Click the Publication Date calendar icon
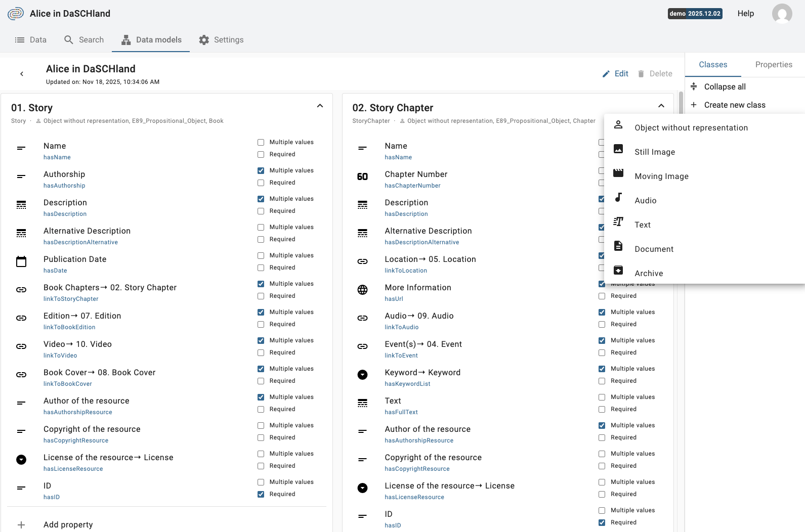 point(21,261)
